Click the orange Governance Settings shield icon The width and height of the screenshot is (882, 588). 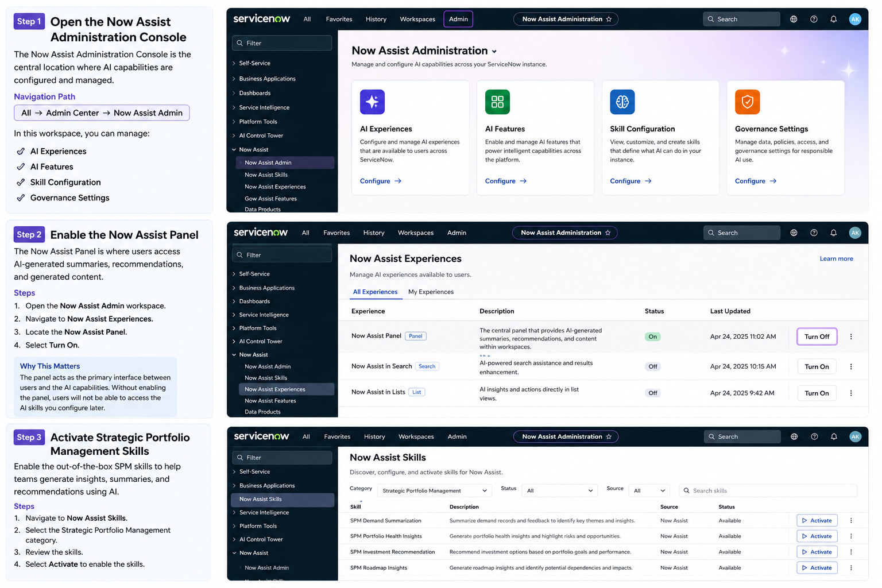pyautogui.click(x=747, y=102)
